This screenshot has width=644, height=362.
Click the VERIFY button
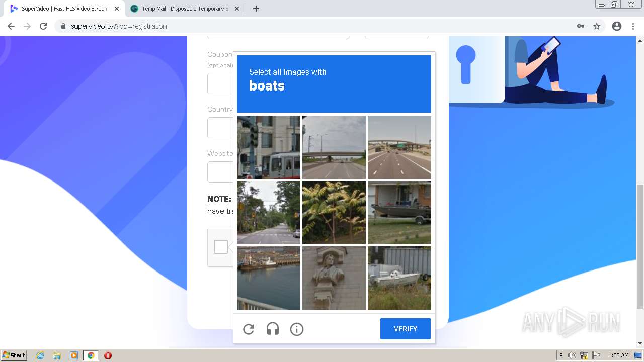(406, 329)
